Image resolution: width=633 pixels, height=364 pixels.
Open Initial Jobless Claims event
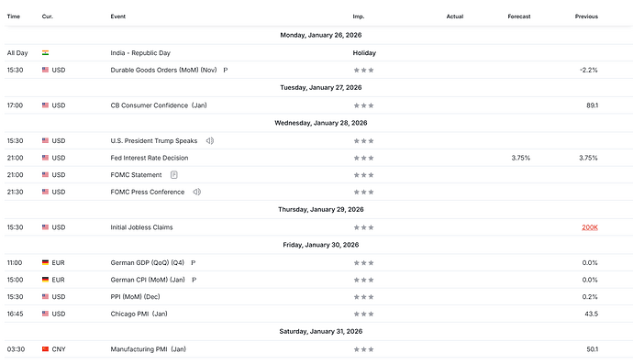[141, 227]
